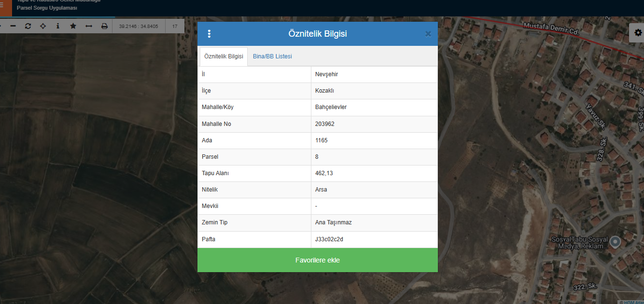Close the Öznitelik Bilgisi dialog
Image resolution: width=644 pixels, height=304 pixels.
pos(428,34)
